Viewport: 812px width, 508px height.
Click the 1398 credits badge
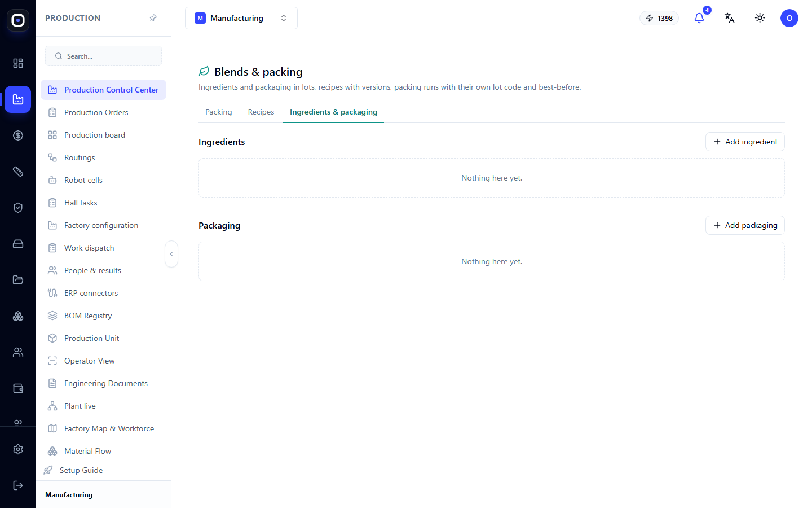click(x=659, y=18)
